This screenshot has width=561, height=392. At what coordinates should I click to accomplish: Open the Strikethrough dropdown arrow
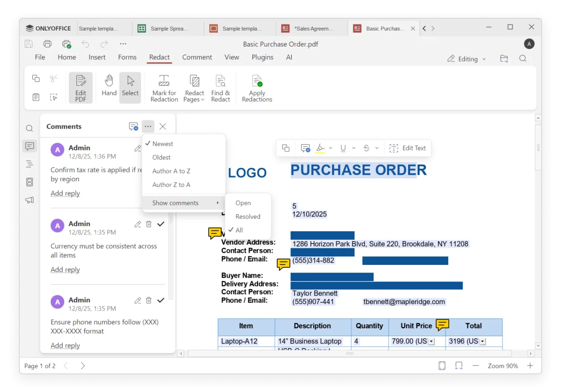[x=377, y=148]
